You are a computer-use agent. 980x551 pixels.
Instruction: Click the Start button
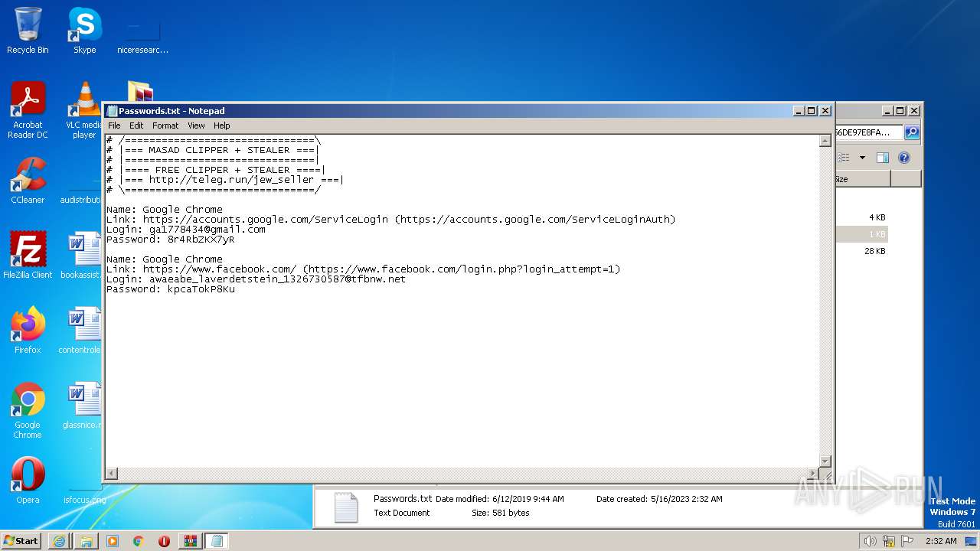click(x=21, y=541)
